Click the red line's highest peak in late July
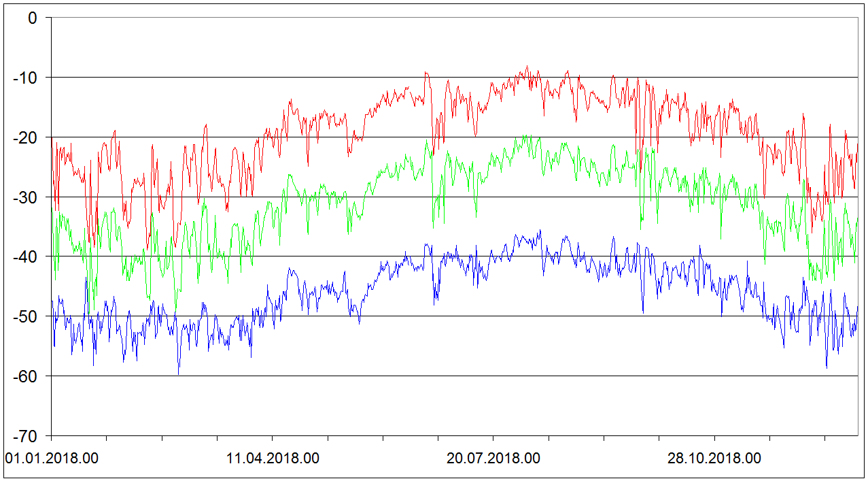The width and height of the screenshot is (868, 481). (x=527, y=67)
